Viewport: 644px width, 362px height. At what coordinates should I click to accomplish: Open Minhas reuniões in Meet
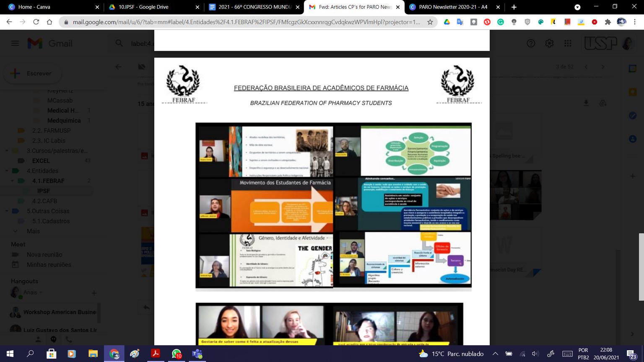[49, 265]
